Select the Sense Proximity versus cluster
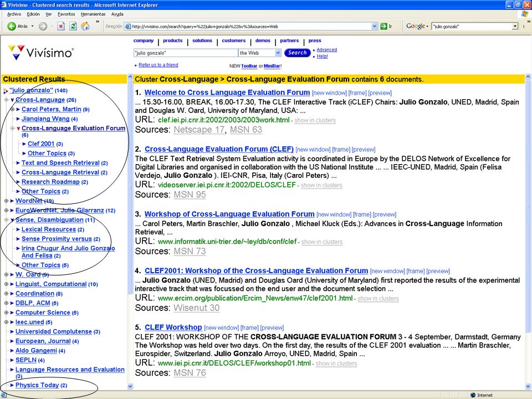Screen dimensions: 532x399 57,239
